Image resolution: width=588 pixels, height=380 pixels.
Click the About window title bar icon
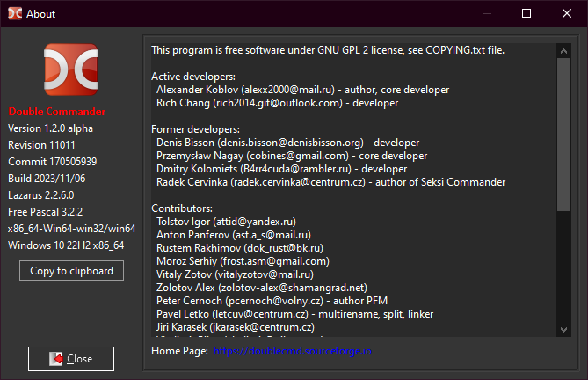pyautogui.click(x=13, y=13)
